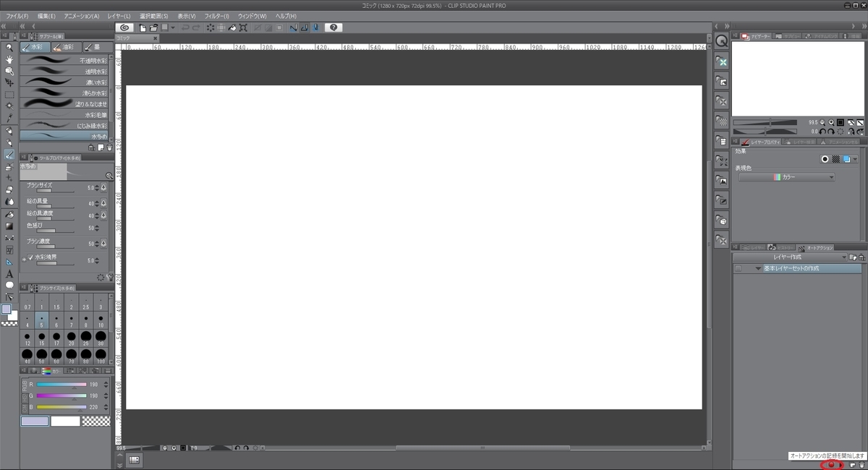
Task: Expand 基本レイヤーセットの作成 action triangle
Action: 759,268
